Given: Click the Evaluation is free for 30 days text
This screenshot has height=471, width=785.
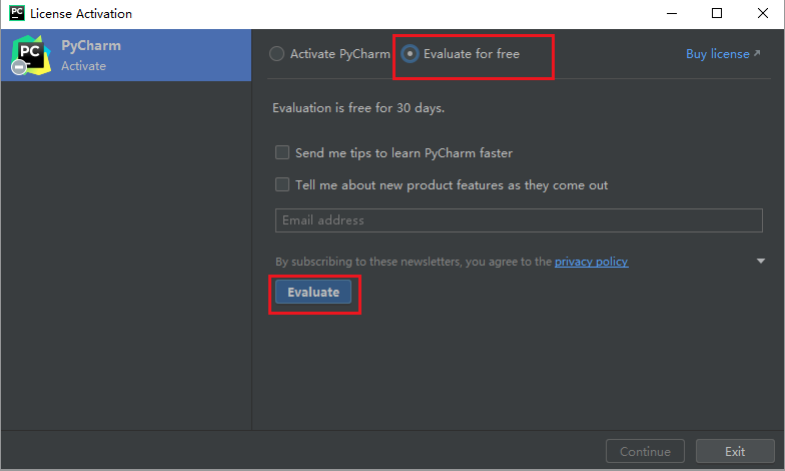Looking at the screenshot, I should [x=358, y=108].
